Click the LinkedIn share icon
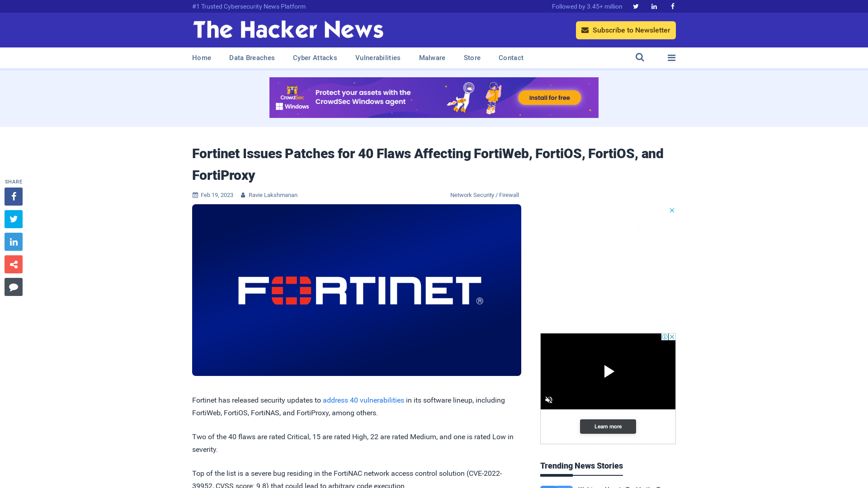 [x=13, y=241]
